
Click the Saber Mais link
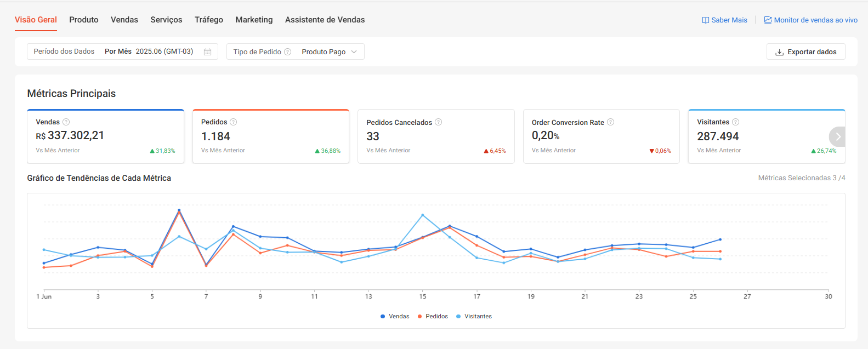724,20
